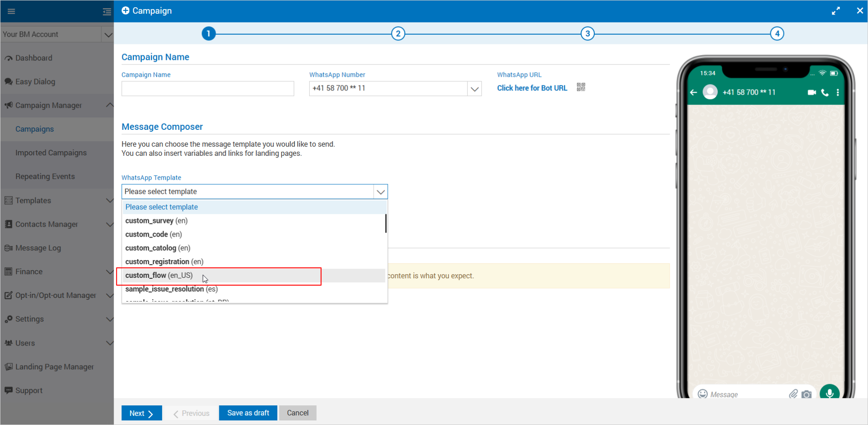This screenshot has height=425, width=868.
Task: Open the Click here for Bot URL link
Action: (532, 88)
